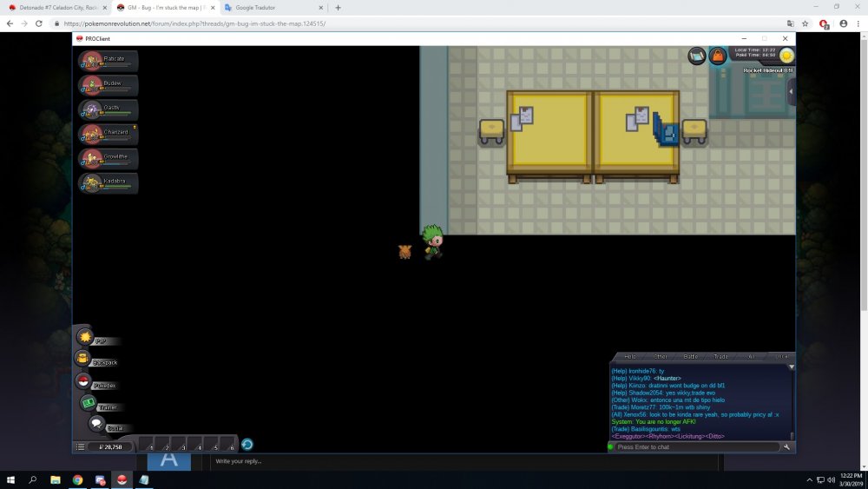Toggle the main menu list icon
This screenshot has height=489, width=868.
[x=81, y=446]
